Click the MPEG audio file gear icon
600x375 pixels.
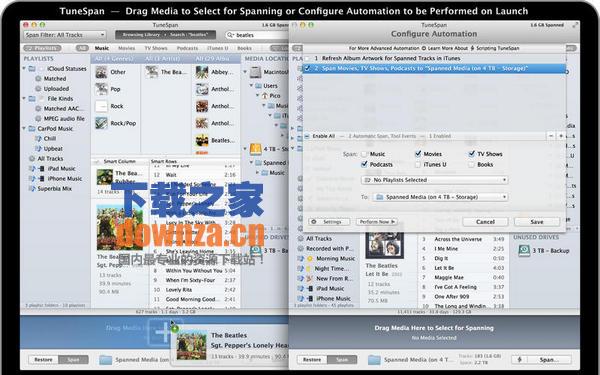[x=38, y=119]
